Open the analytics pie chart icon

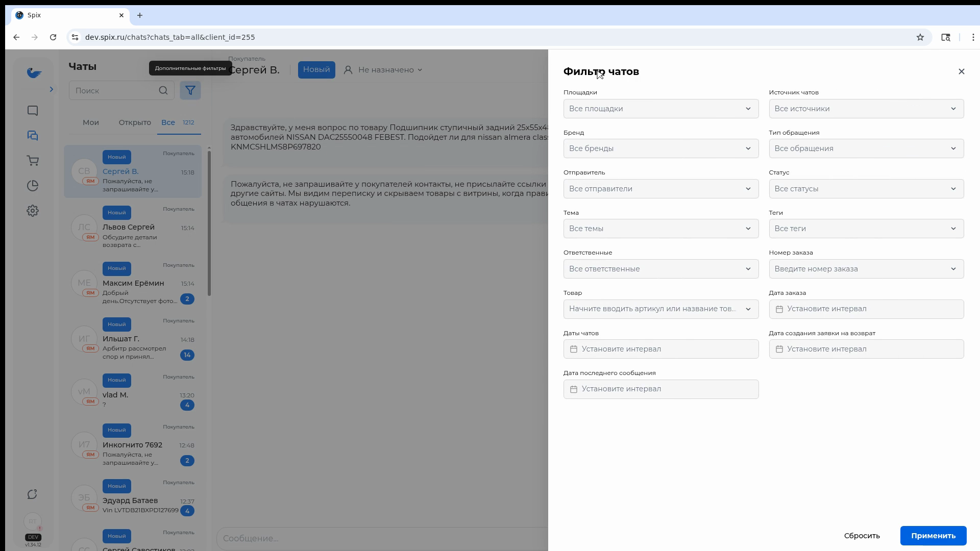33,186
